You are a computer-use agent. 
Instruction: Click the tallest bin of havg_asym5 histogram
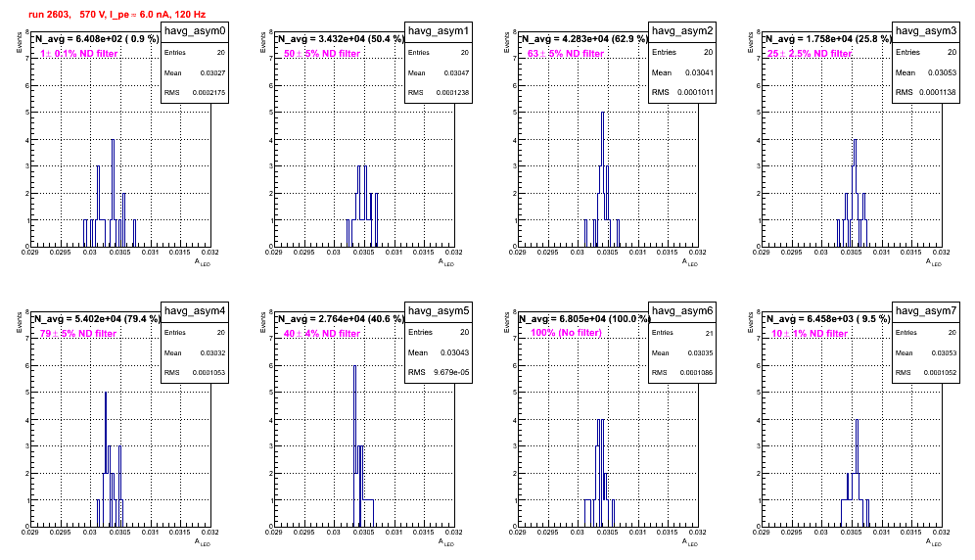pyautogui.click(x=354, y=445)
